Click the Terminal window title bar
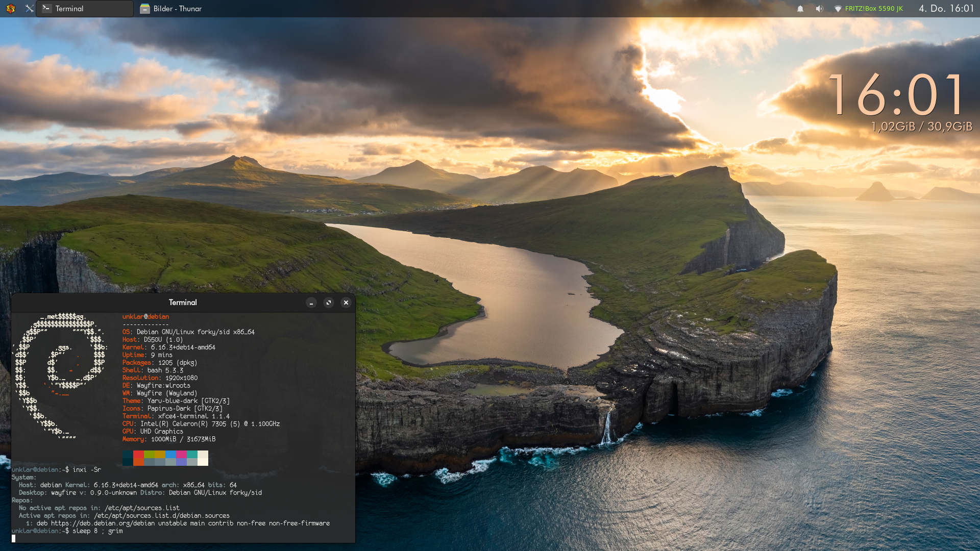The width and height of the screenshot is (980, 551). [183, 303]
